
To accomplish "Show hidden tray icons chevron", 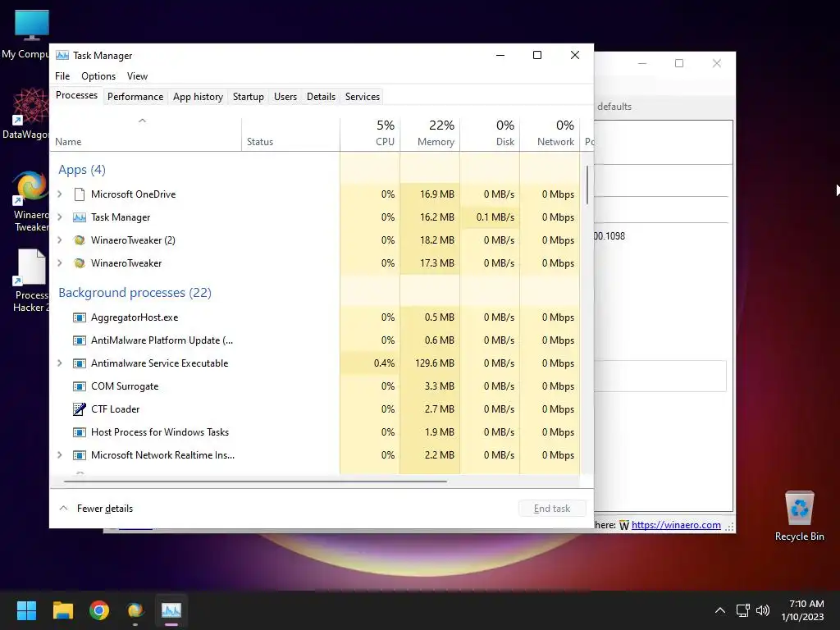I will [x=720, y=610].
